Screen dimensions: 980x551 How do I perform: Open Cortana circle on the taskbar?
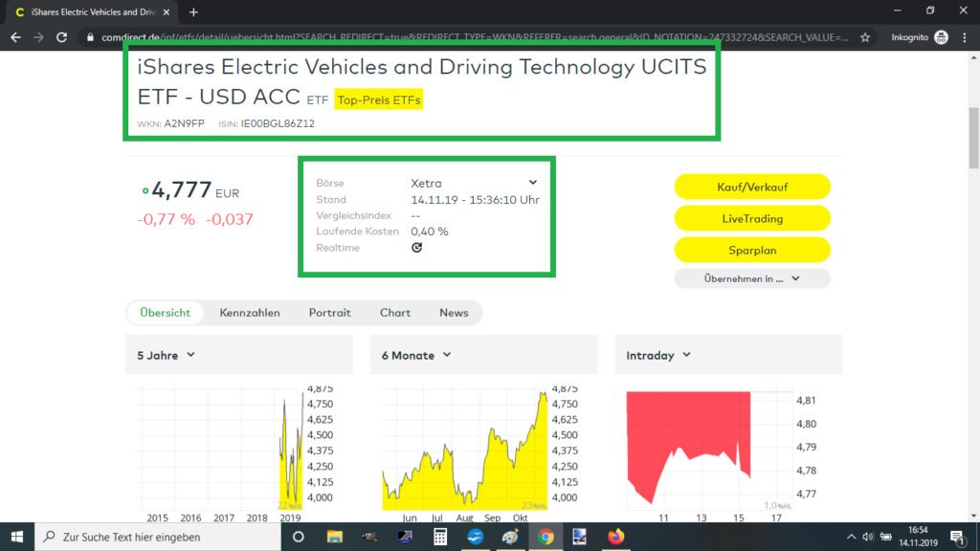pos(299,537)
